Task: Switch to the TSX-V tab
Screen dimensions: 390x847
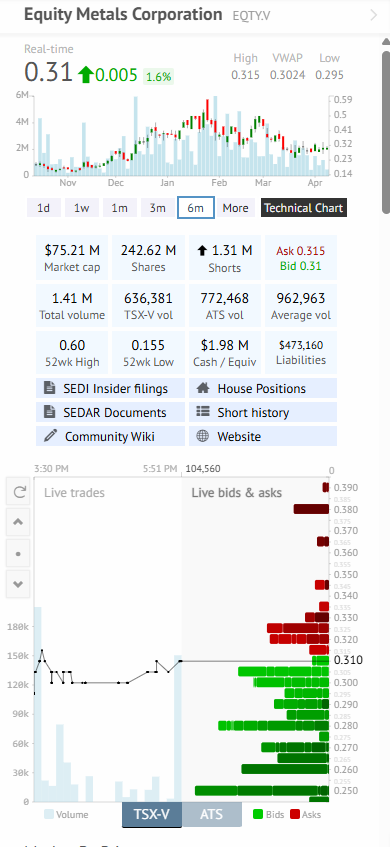Action: coord(152,814)
